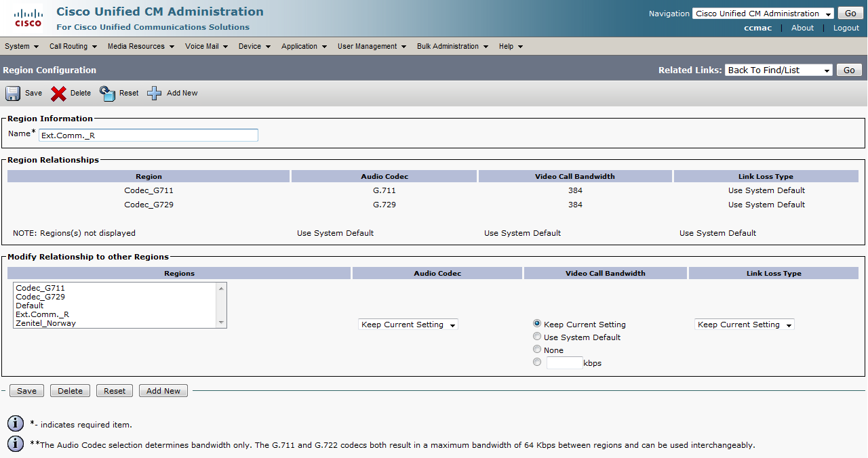The image size is (868, 458).
Task: Select Use System Default radio button
Action: pyautogui.click(x=537, y=337)
